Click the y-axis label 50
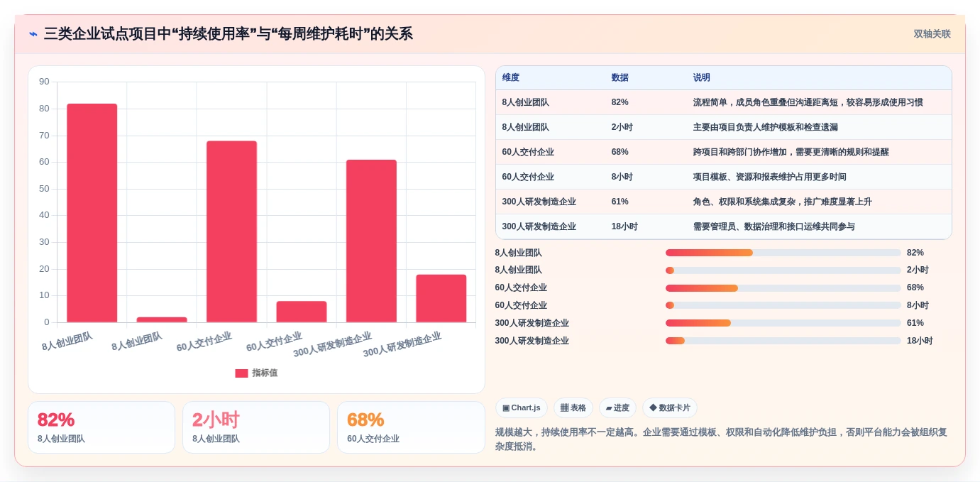This screenshot has height=482, width=980. point(44,189)
